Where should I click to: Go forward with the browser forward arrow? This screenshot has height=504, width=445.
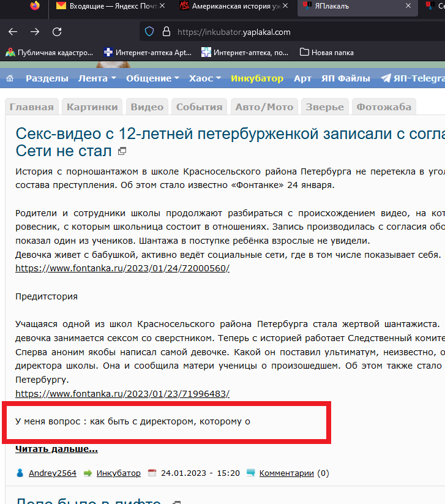pos(35,31)
